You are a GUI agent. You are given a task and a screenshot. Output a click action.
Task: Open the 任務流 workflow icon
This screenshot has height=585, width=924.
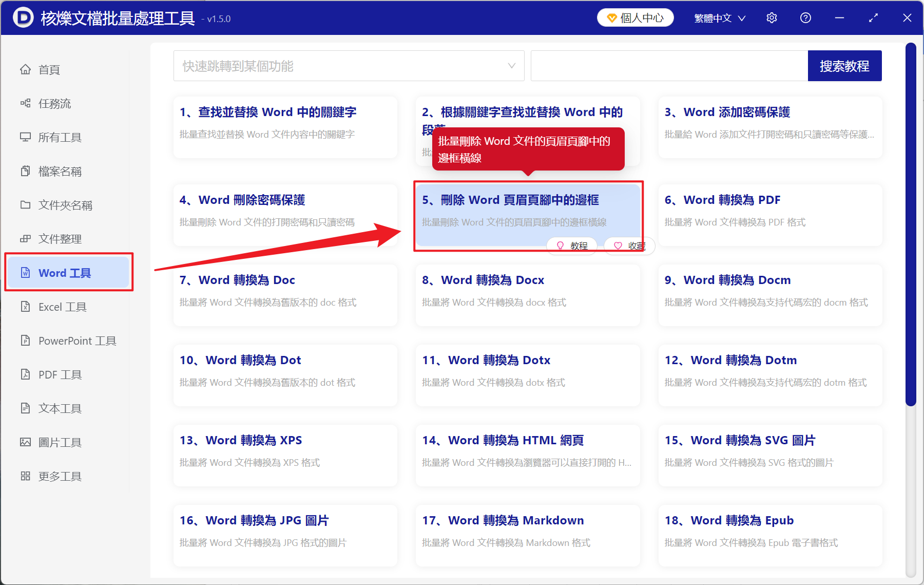tap(26, 103)
